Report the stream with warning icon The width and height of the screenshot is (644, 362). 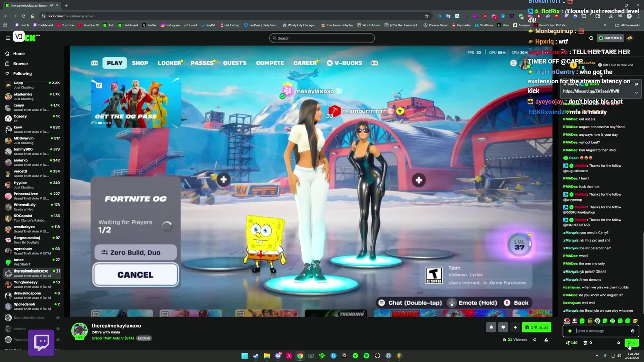[546, 340]
